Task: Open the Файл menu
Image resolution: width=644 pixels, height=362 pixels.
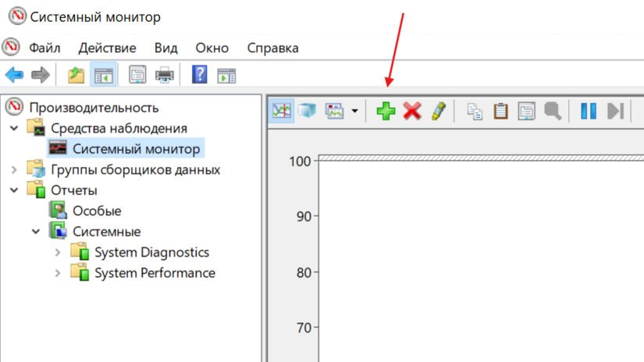Action: pyautogui.click(x=44, y=48)
